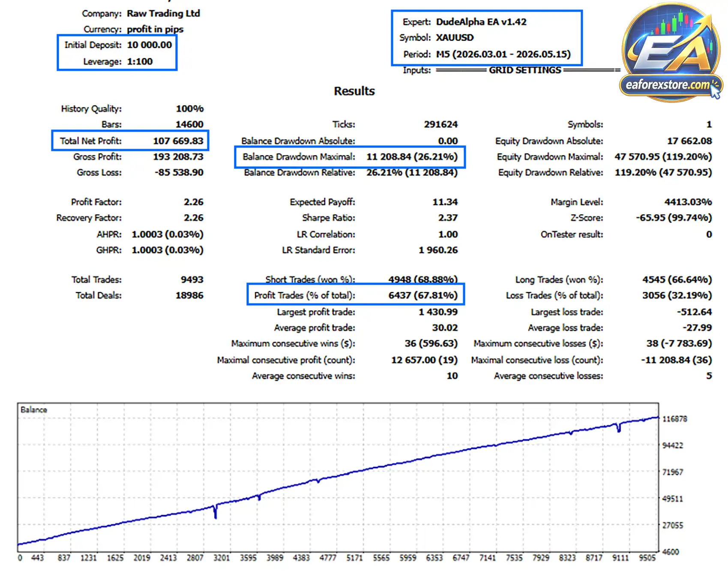Select the Balance Drawdown Relative value 26.21% (11 208.84)

412,172
